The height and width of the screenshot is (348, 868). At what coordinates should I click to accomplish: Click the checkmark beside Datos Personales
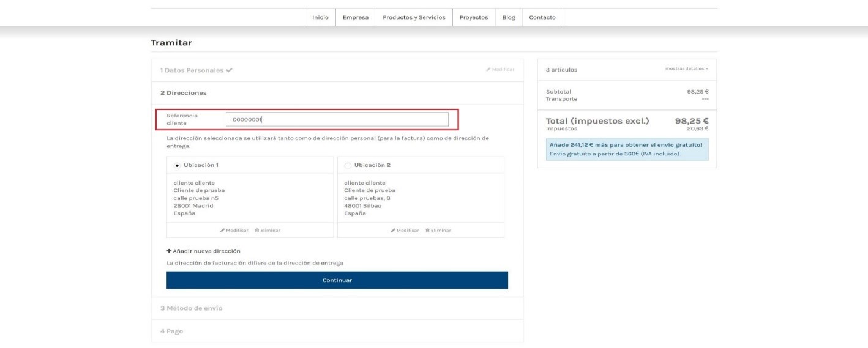(229, 70)
